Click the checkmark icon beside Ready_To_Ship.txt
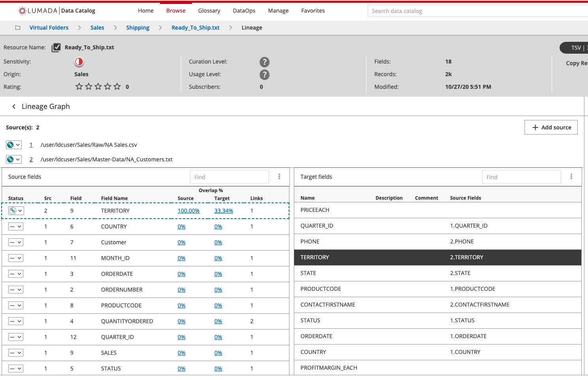The width and height of the screenshot is (588, 380). (x=56, y=47)
